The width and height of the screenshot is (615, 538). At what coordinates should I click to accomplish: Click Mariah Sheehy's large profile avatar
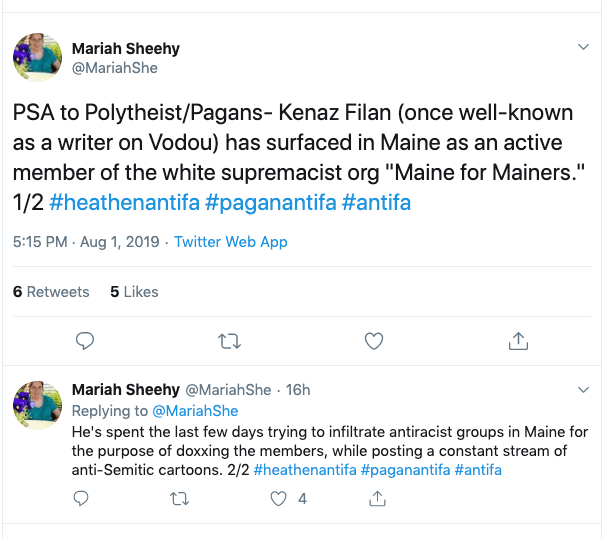coord(37,57)
